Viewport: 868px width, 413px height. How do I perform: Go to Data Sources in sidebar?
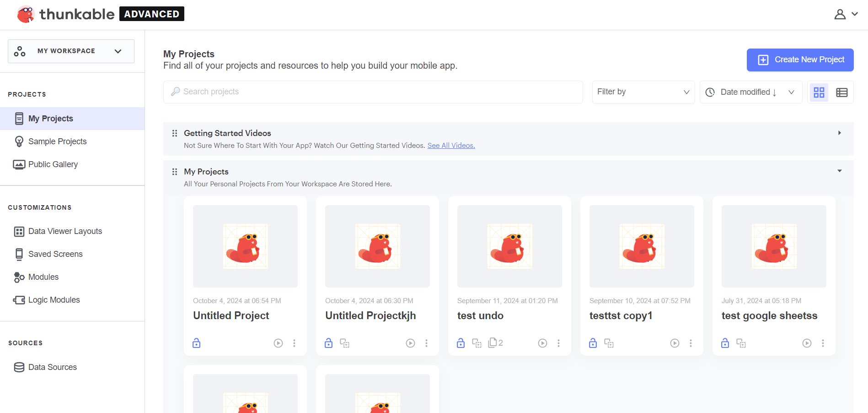click(x=52, y=367)
